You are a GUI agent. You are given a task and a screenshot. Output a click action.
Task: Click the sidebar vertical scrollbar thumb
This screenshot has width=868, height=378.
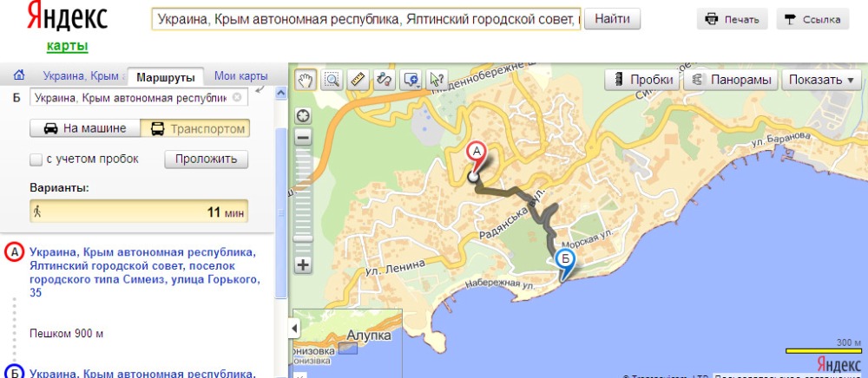click(x=281, y=212)
